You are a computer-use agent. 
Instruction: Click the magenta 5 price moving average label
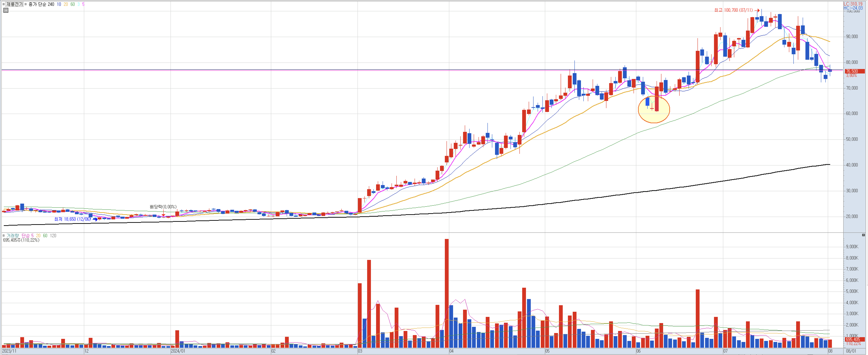pyautogui.click(x=83, y=4)
